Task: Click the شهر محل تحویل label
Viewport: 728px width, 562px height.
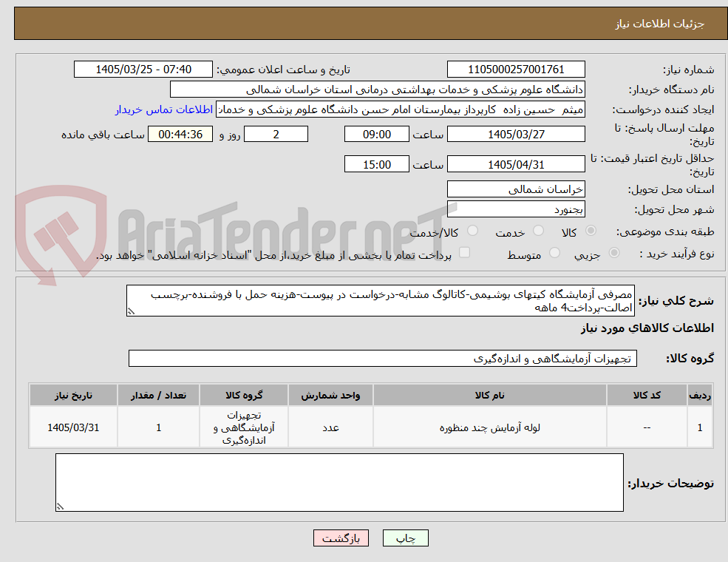Action: click(x=674, y=210)
